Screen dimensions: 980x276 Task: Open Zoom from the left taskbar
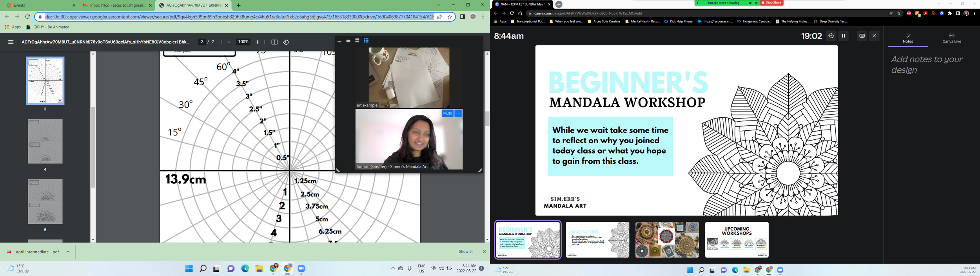(301, 269)
